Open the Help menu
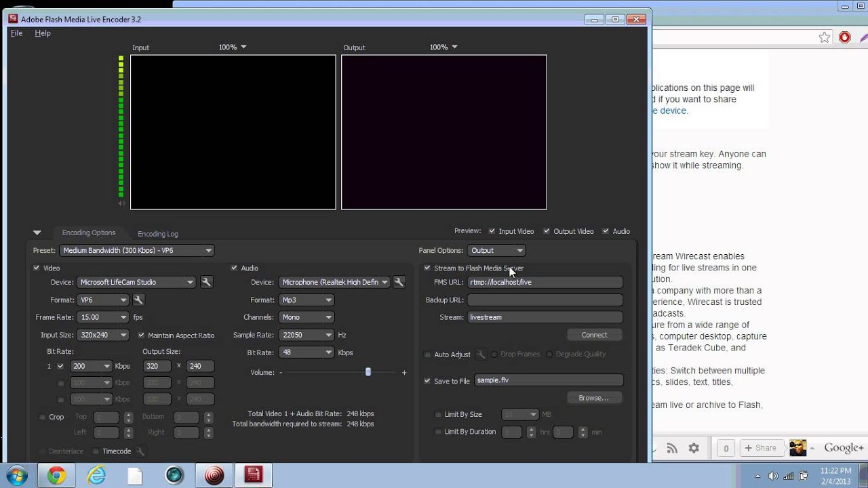 tap(43, 33)
